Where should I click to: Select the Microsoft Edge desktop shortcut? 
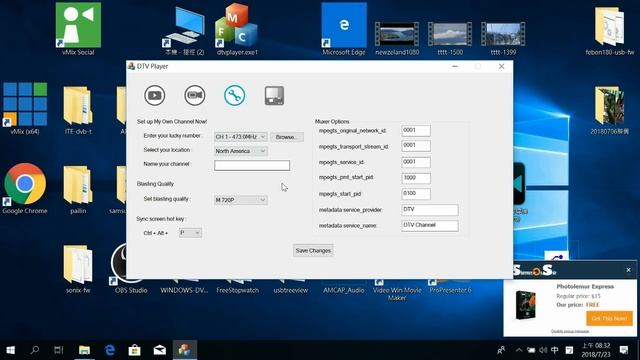click(344, 29)
